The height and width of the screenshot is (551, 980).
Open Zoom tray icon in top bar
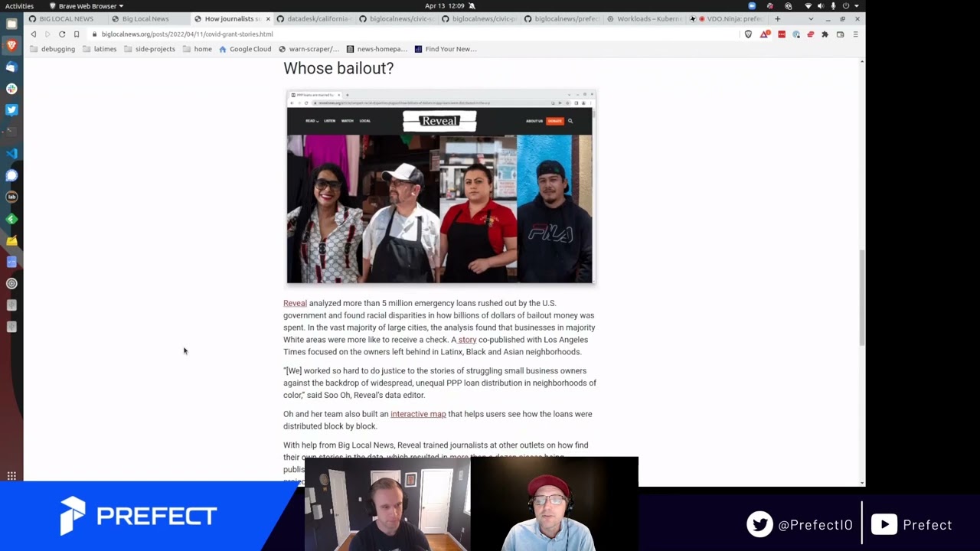coord(752,6)
